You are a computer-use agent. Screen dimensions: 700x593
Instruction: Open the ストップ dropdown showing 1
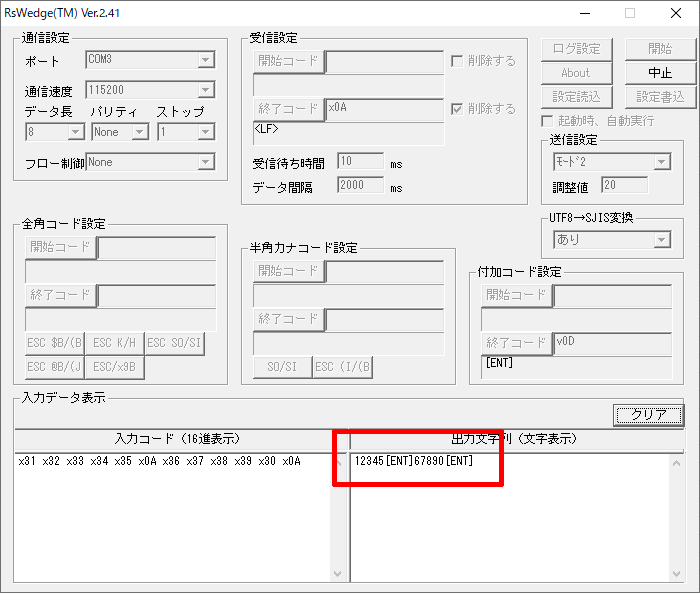coord(186,132)
